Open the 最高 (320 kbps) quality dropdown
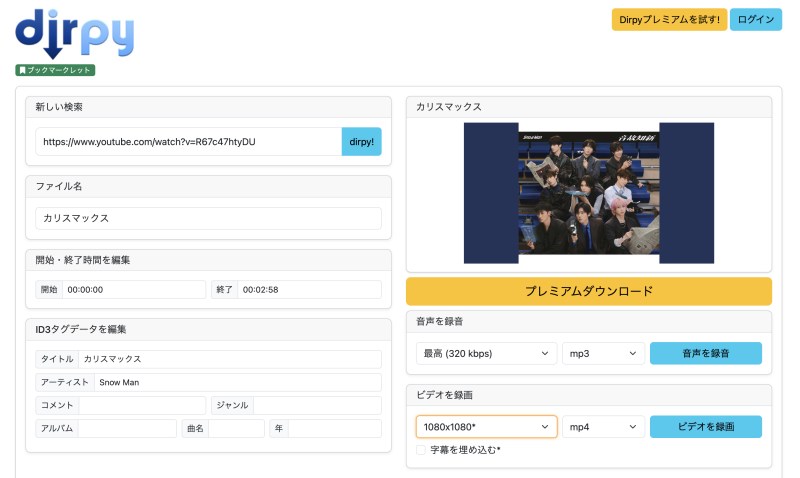The height and width of the screenshot is (478, 800). 486,354
